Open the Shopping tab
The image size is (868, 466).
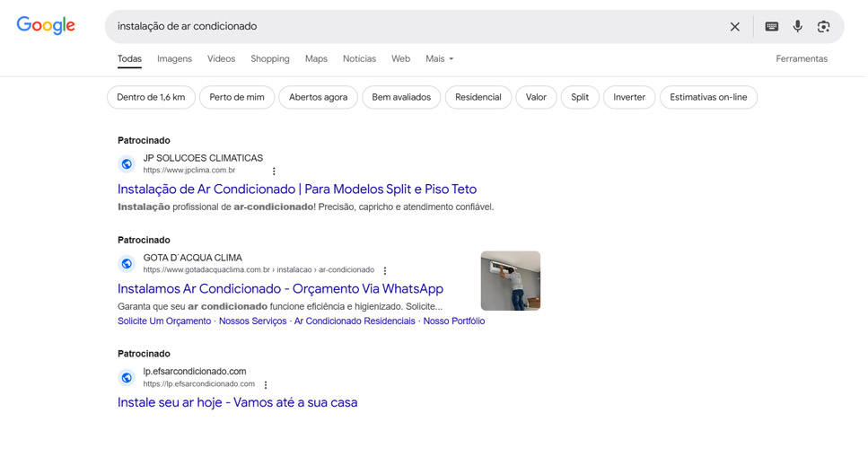269,58
